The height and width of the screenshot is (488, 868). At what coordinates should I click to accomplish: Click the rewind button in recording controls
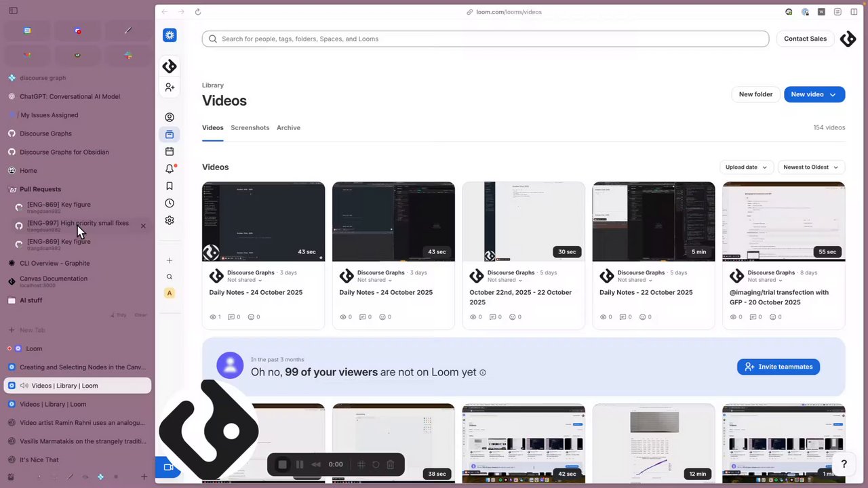[316, 464]
